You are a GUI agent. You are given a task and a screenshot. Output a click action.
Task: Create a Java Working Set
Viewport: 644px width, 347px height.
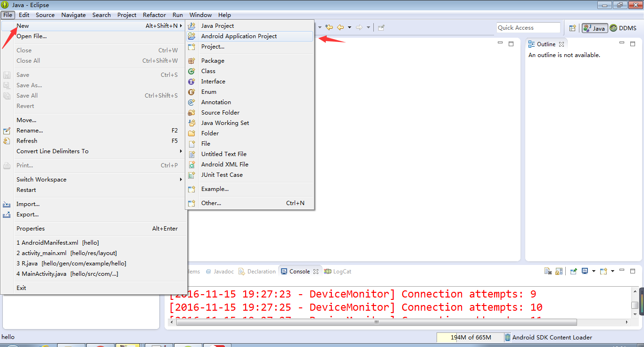pos(250,123)
